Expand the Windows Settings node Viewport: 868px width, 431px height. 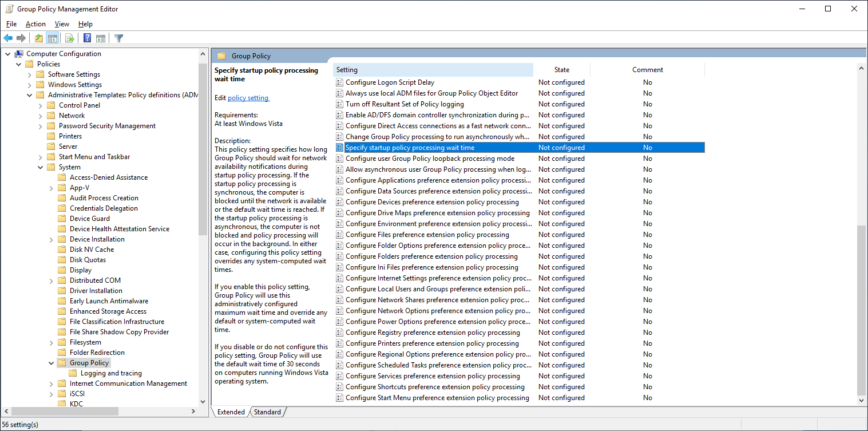click(30, 85)
